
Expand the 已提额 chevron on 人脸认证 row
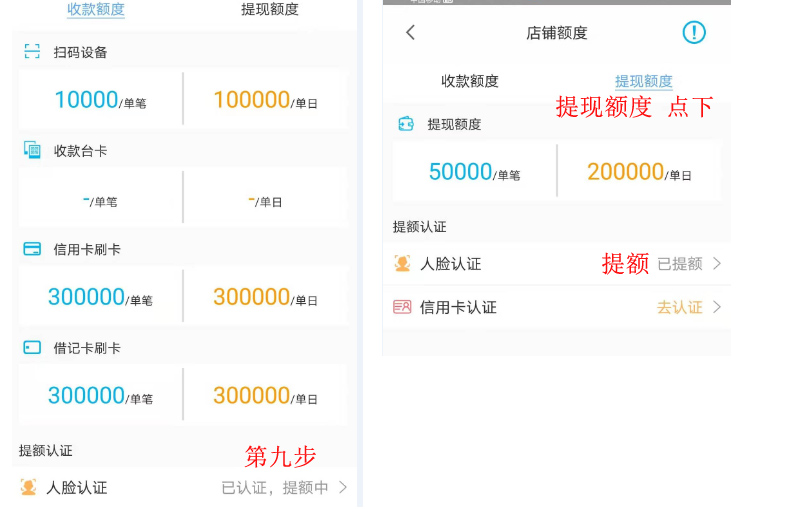point(716,264)
